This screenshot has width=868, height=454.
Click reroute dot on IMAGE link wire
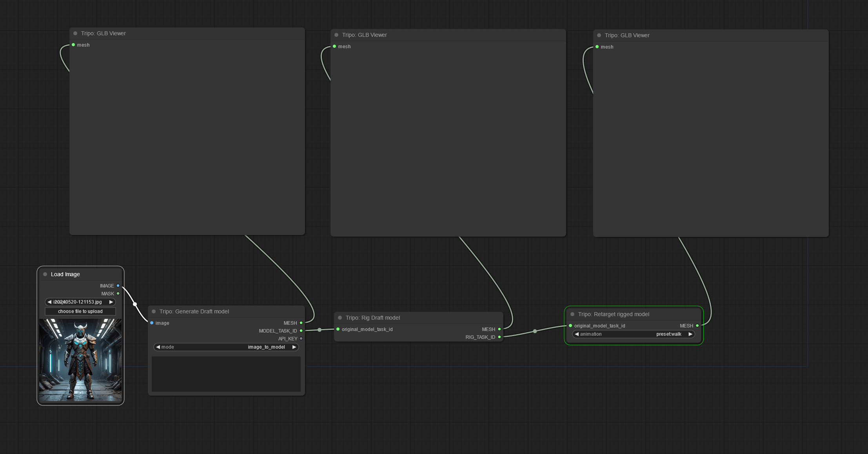[135, 304]
